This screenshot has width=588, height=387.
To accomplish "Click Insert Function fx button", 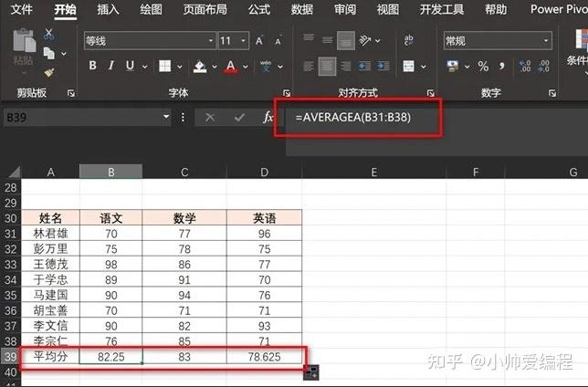I will click(268, 118).
